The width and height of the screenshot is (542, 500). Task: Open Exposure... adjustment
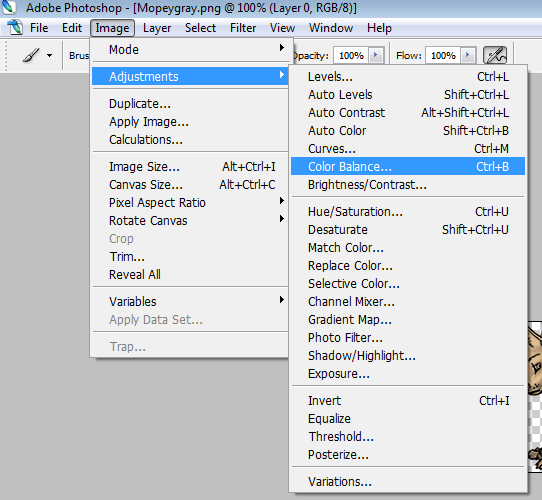coord(408,373)
